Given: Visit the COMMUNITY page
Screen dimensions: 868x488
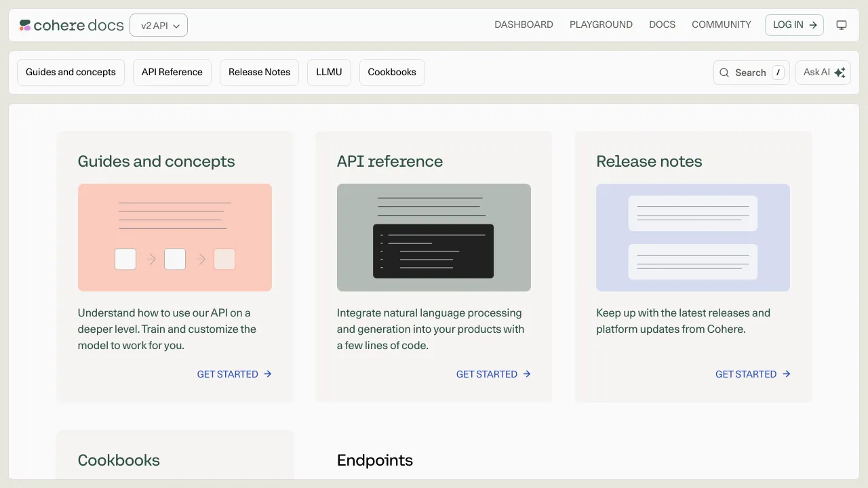Looking at the screenshot, I should click(722, 25).
